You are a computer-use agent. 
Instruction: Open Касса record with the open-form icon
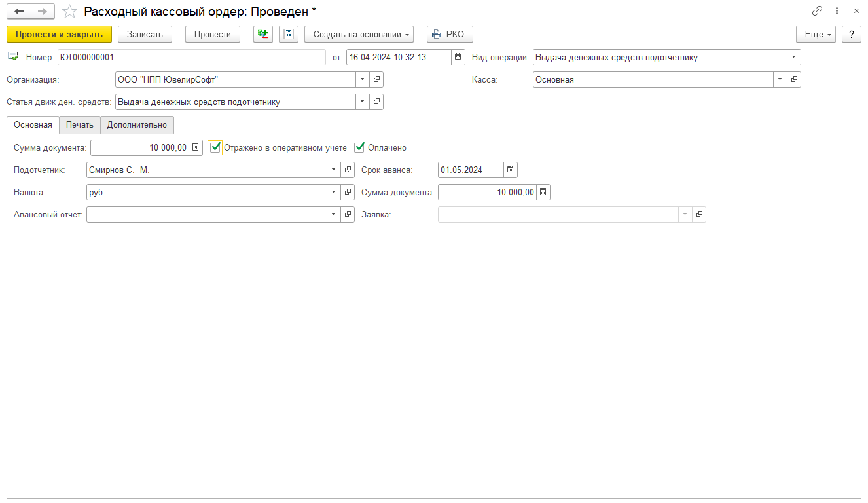(794, 79)
